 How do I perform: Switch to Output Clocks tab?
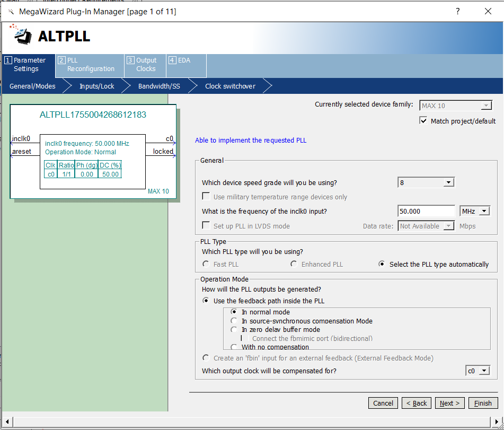pos(145,65)
